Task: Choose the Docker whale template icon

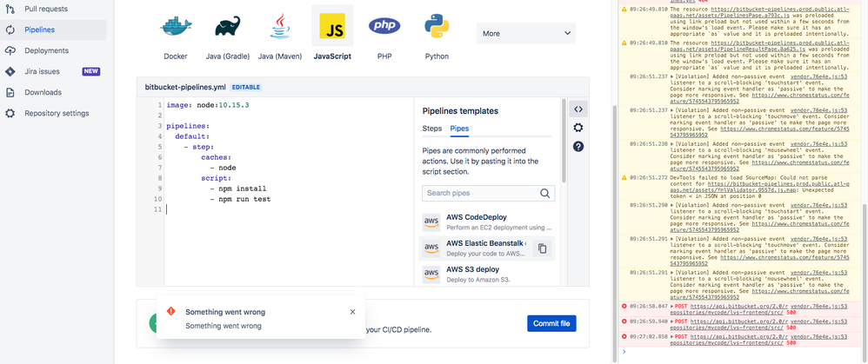Action: pyautogui.click(x=176, y=26)
